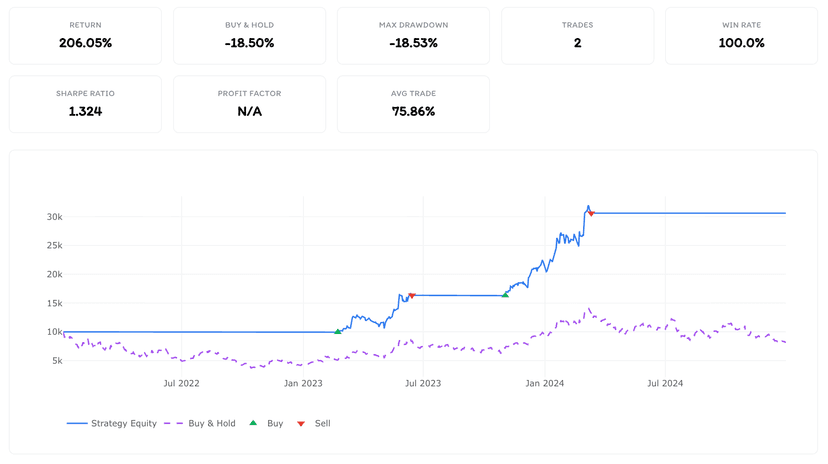Click the red Sell marker near 30k
The image size is (828, 464).
(591, 213)
